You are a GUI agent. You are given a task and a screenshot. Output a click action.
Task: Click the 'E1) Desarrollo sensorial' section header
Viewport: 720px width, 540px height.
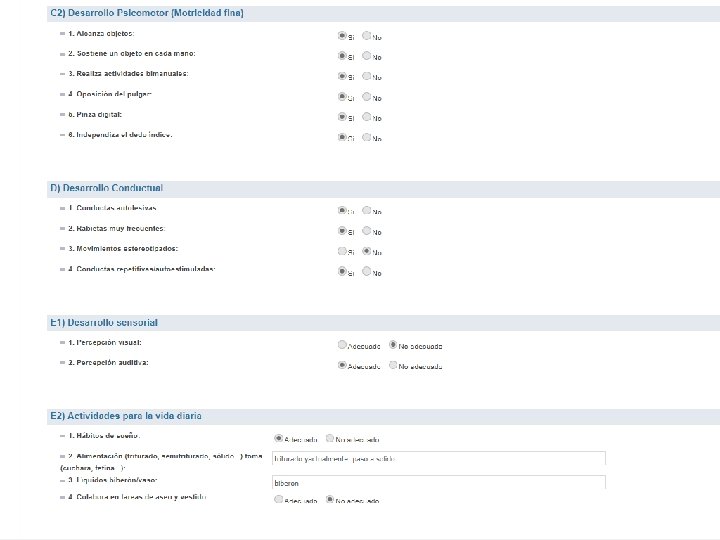pyautogui.click(x=104, y=322)
